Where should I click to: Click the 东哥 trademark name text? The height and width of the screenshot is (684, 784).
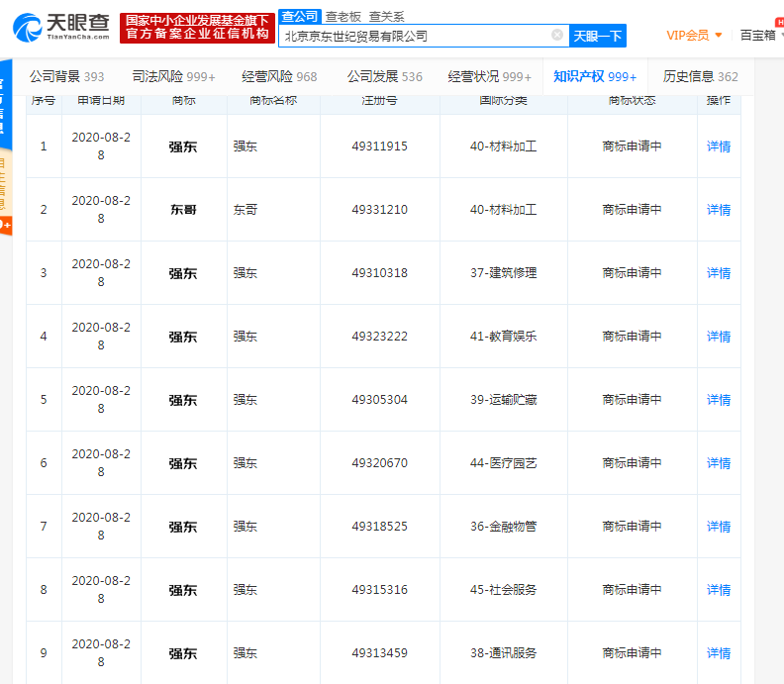[x=245, y=210]
